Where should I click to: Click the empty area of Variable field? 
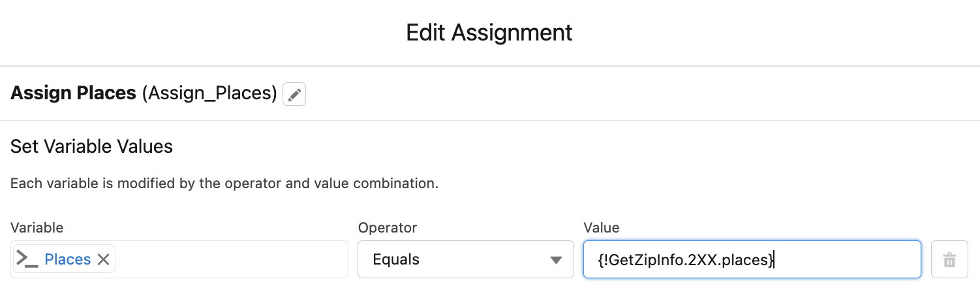232,259
